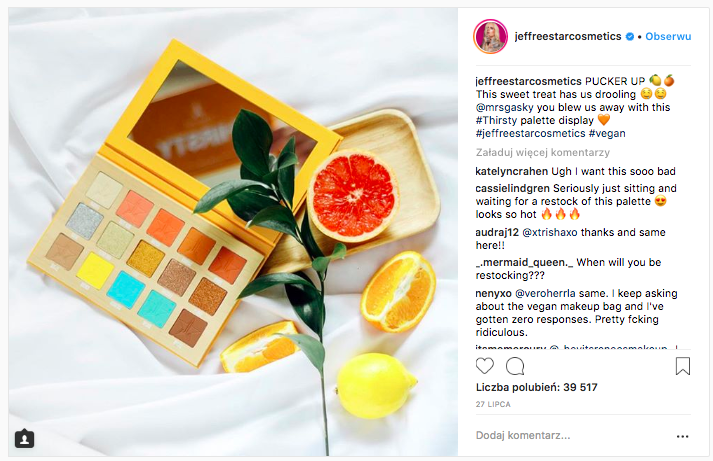
Task: Open the @mrsgasky mention in caption
Action: pos(505,108)
